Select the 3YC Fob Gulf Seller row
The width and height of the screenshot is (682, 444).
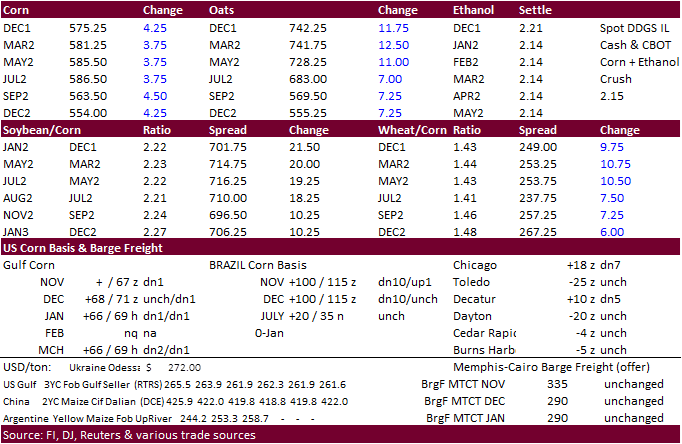click(174, 384)
